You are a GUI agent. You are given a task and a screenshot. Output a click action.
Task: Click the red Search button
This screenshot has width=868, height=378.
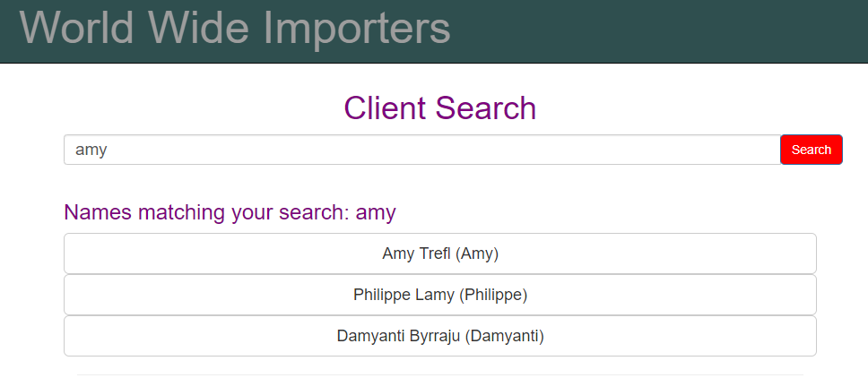[x=811, y=150]
